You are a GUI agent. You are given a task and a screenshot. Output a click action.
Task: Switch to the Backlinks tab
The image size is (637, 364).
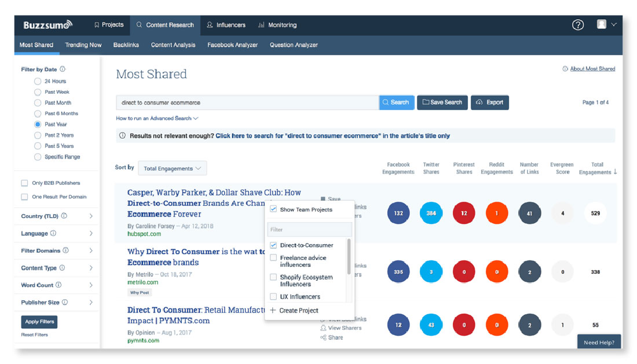pos(126,45)
